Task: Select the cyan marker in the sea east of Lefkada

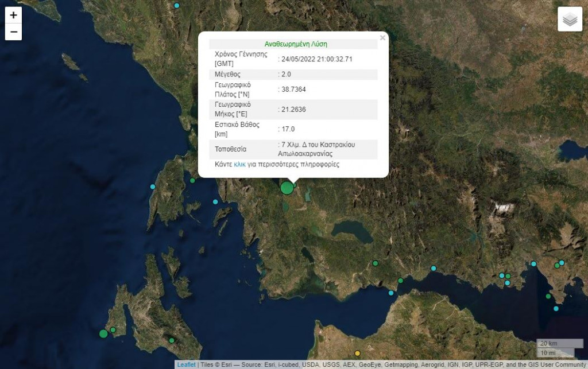Action: 215,201
